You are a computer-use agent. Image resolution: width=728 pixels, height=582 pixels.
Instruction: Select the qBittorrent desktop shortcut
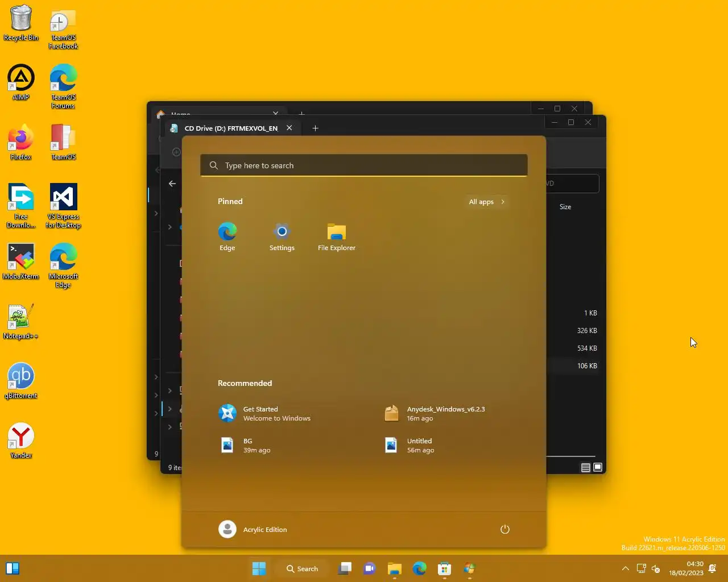coord(21,381)
